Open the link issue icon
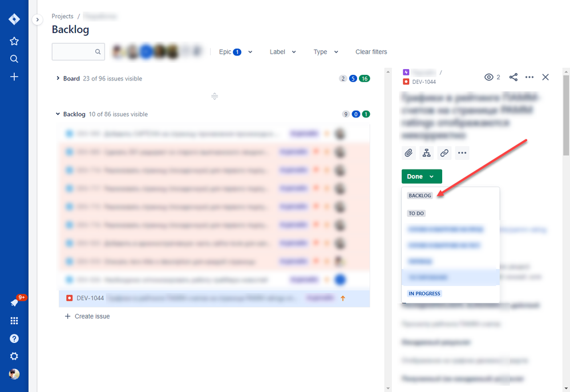This screenshot has width=570, height=392. (444, 152)
